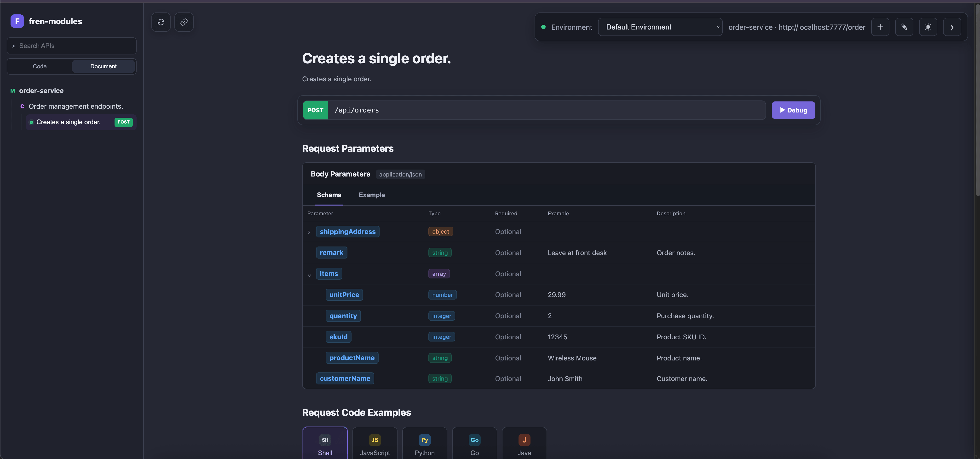
Task: Click the quantity parameter tag
Action: pos(343,316)
